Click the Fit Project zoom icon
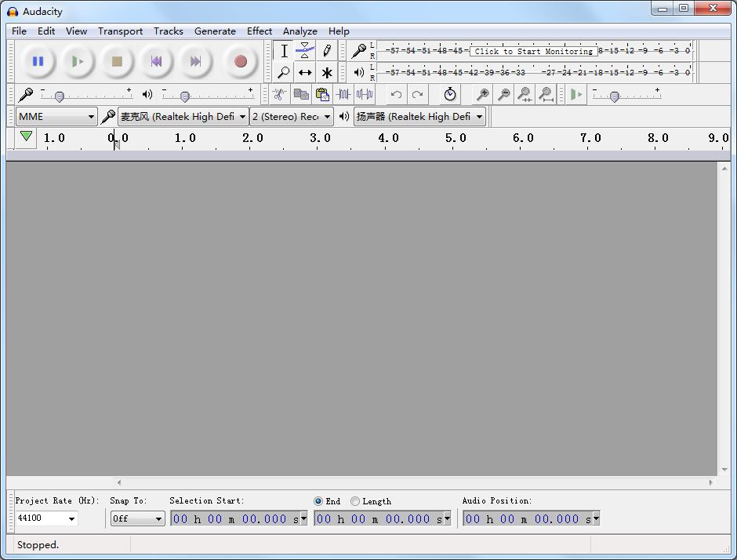This screenshot has width=737, height=560. tap(546, 94)
